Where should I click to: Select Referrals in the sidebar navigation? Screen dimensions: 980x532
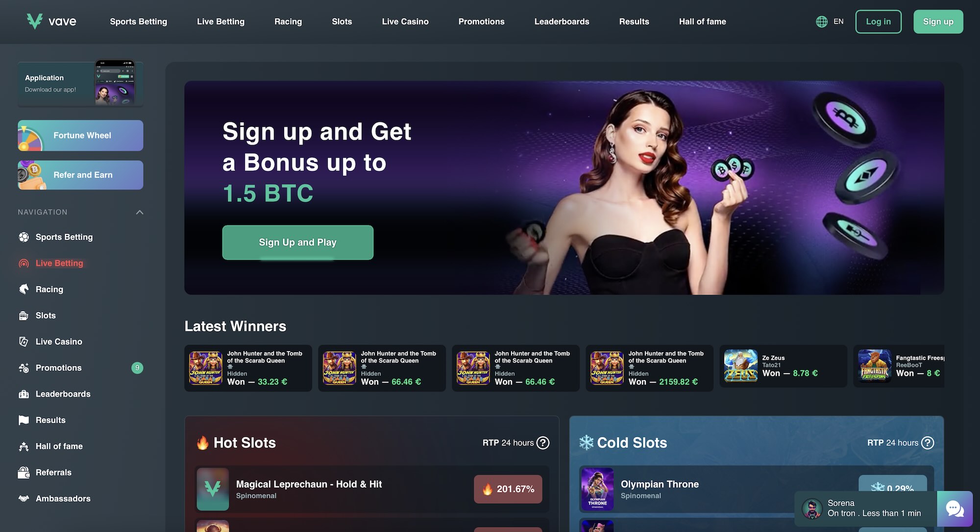[x=53, y=473]
